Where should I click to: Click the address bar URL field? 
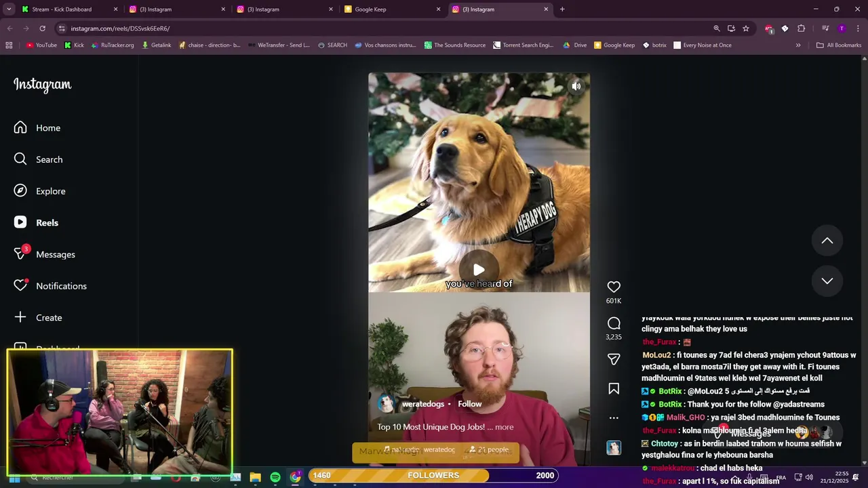tap(380, 28)
